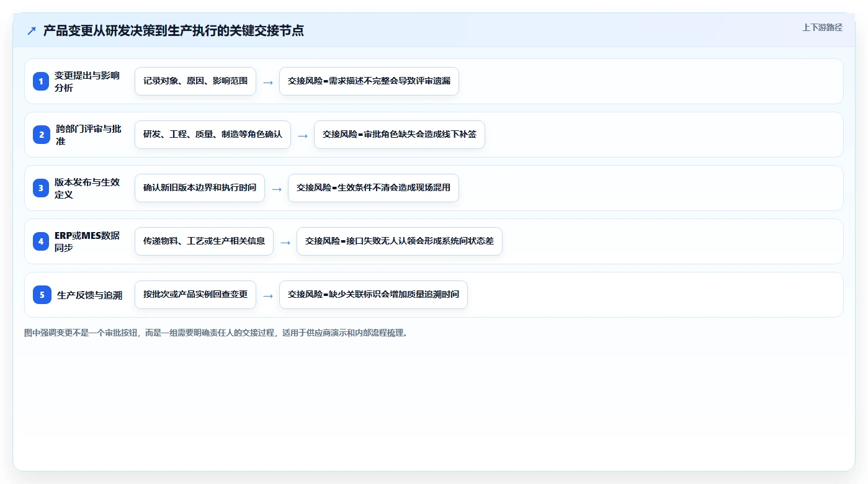Click the arrow after 研发、工程、质量、制造等角色确认
This screenshot has height=484, width=868.
pyautogui.click(x=302, y=135)
